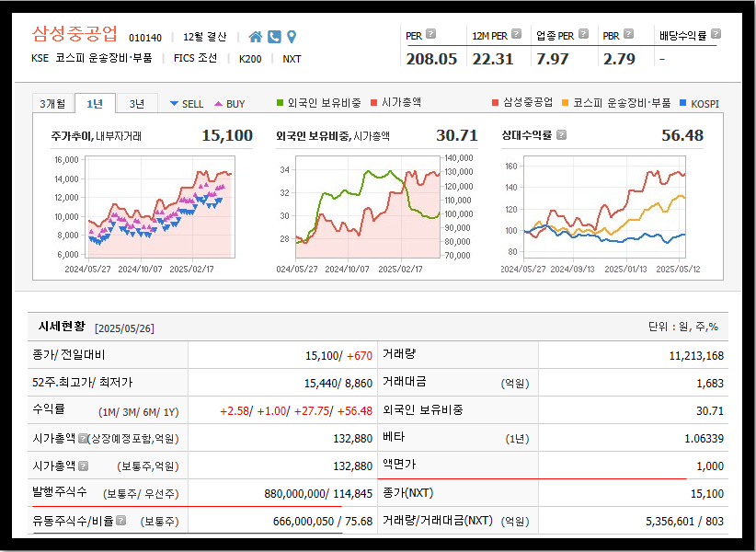The image size is (756, 552).
Task: Click the chart price value 15,100
Action: click(227, 135)
